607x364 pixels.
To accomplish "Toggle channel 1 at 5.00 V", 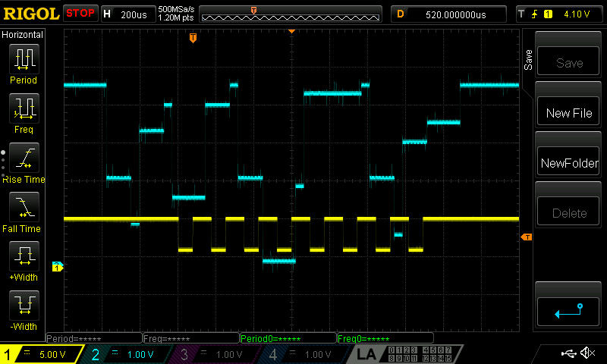I will coord(40,354).
